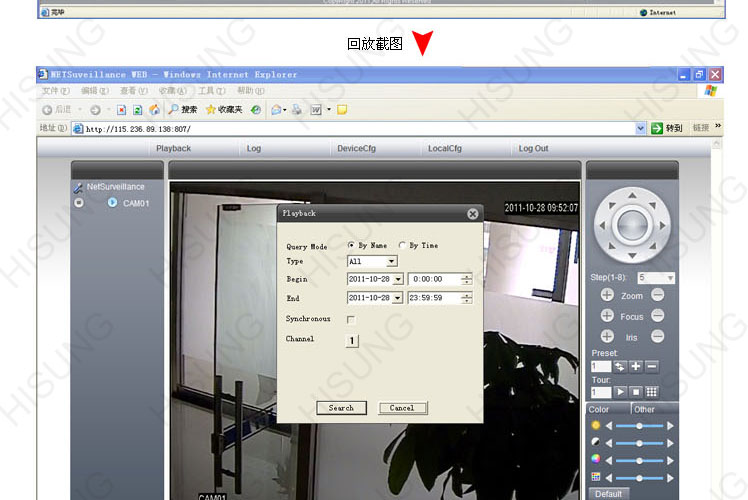Adjust the brightness slider in the Color panel
This screenshot has width=748, height=500.
pos(639,425)
